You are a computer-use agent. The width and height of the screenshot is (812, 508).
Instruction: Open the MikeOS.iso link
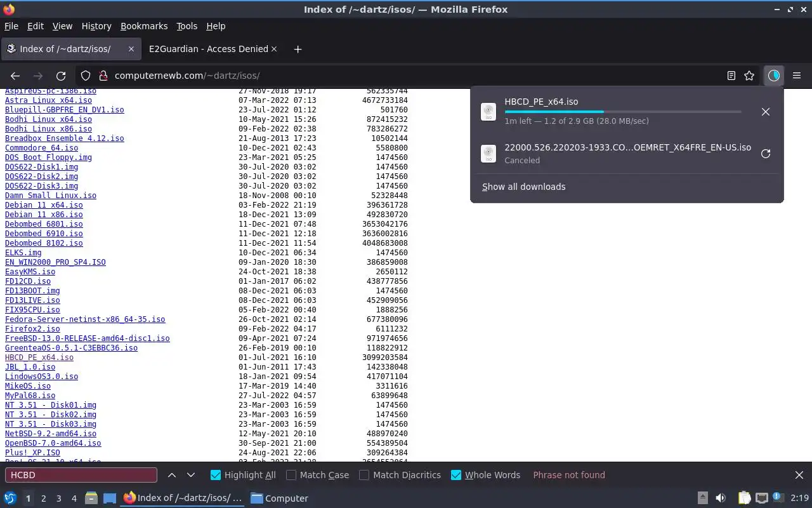click(x=28, y=386)
